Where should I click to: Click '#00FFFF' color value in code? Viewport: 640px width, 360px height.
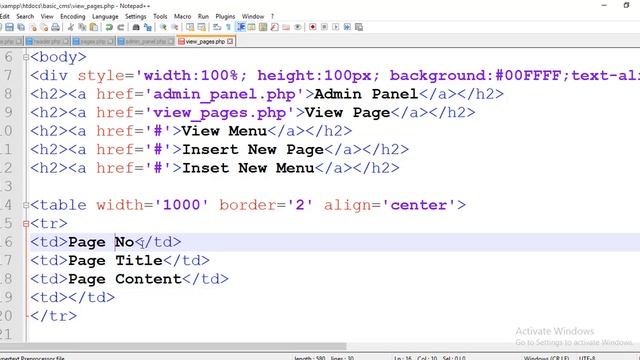528,76
